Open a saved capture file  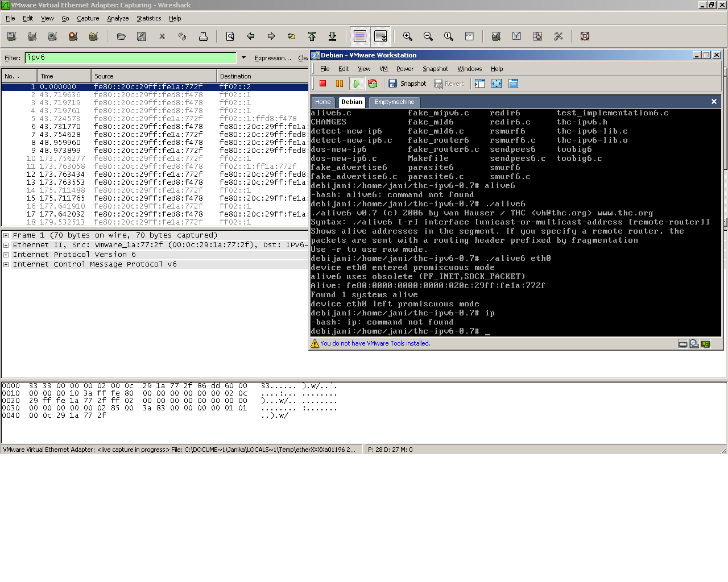pyautogui.click(x=121, y=36)
